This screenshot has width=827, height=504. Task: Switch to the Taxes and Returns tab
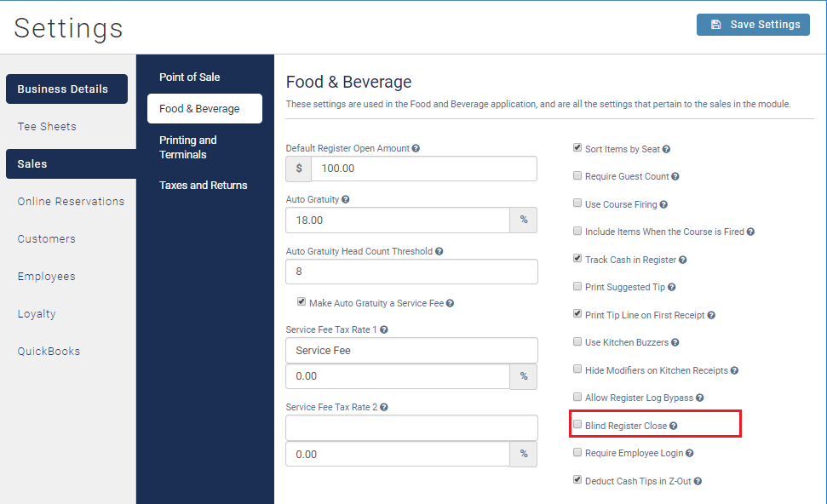(203, 185)
